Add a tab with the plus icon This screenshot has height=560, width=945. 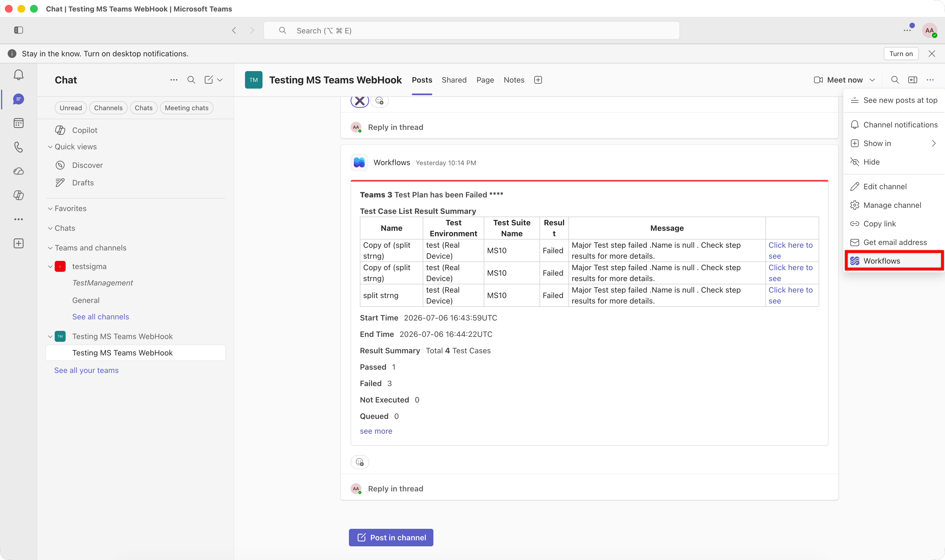coord(538,80)
